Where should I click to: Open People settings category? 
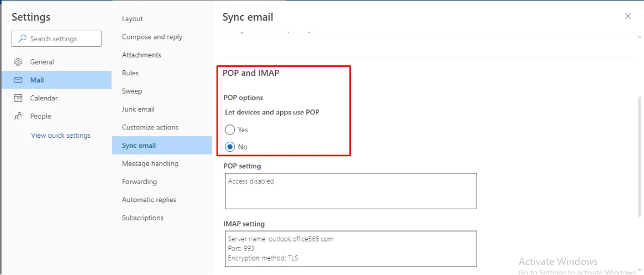[56, 116]
